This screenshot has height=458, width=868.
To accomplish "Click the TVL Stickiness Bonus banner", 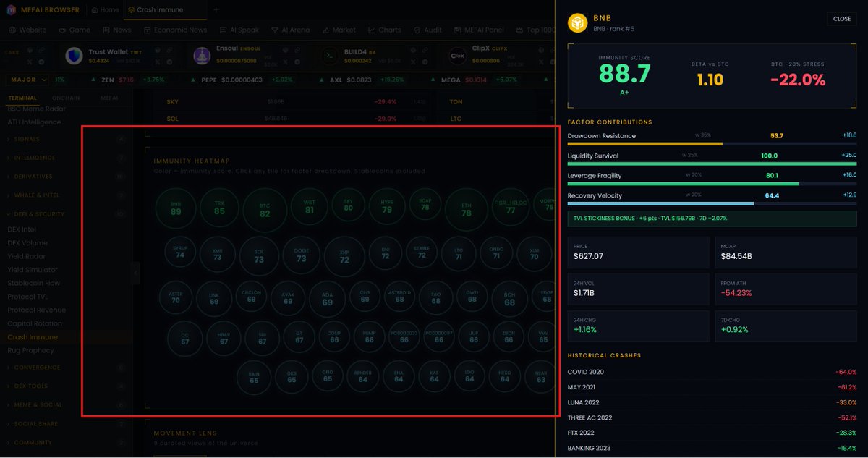I will 712,219.
